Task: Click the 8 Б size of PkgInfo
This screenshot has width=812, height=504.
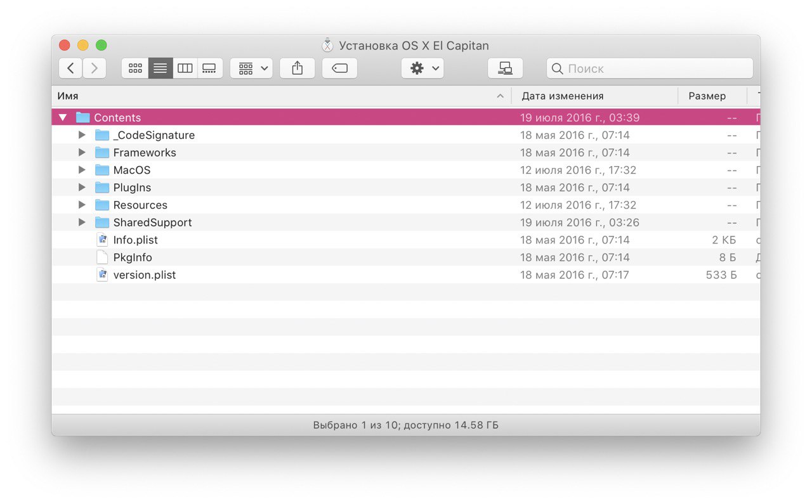Action: 727,257
